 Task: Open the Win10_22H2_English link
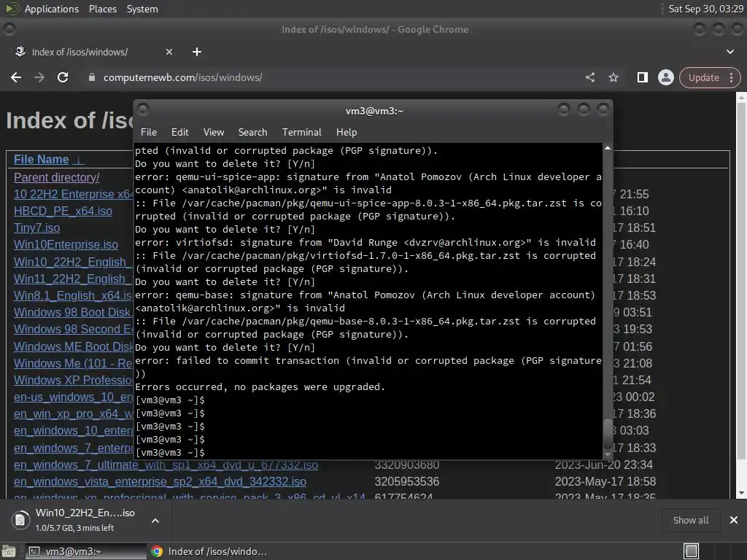click(x=74, y=262)
